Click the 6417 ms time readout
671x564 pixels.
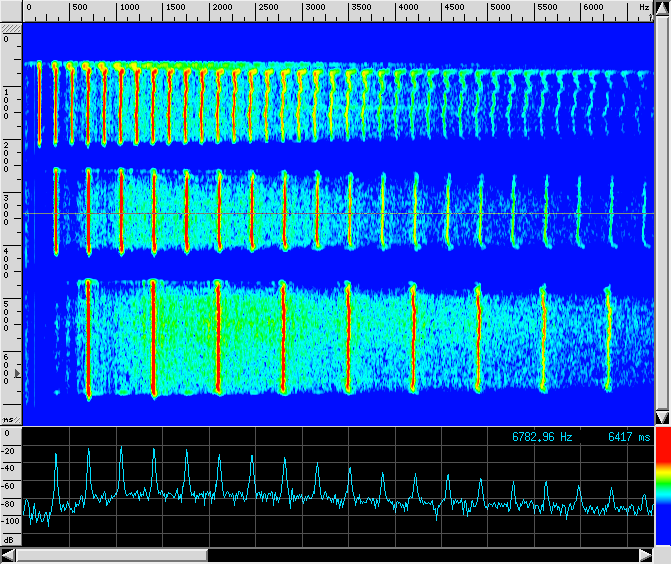tap(628, 438)
